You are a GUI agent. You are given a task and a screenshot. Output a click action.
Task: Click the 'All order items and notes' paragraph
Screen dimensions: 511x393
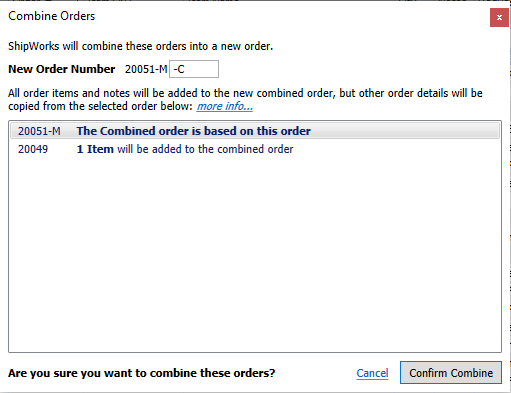coord(245,99)
